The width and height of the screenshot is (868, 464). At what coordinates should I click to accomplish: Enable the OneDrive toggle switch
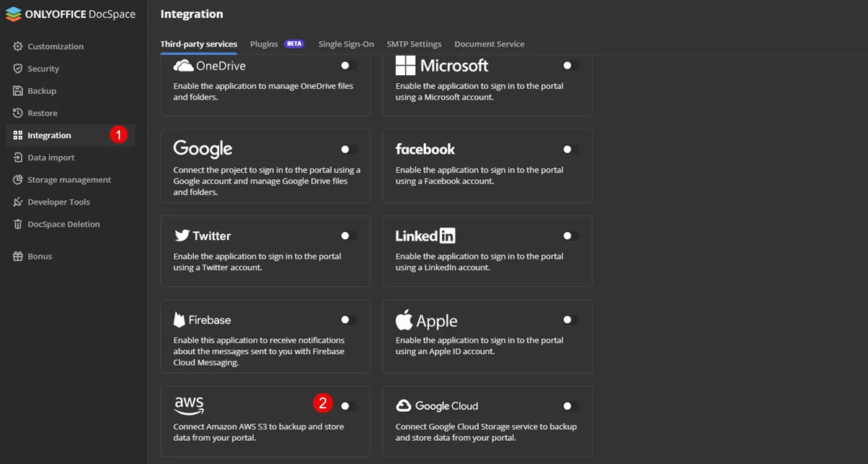click(x=349, y=65)
